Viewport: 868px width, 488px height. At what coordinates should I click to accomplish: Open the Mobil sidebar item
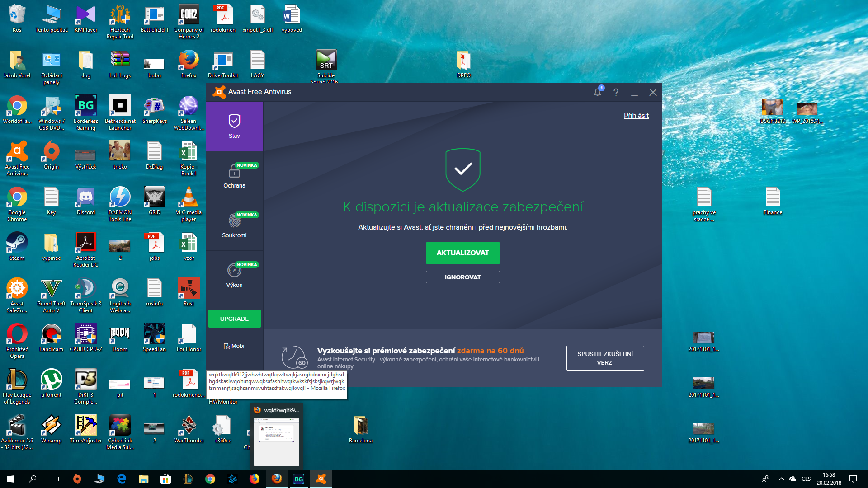click(x=234, y=346)
